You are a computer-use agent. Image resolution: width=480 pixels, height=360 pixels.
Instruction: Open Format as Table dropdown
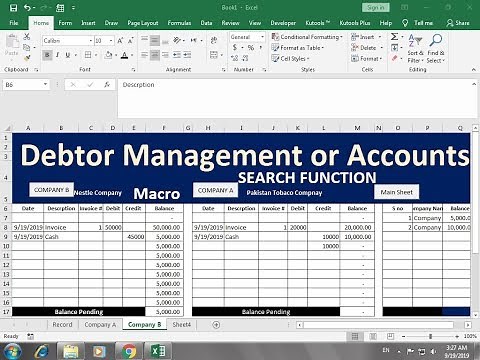coord(298,48)
